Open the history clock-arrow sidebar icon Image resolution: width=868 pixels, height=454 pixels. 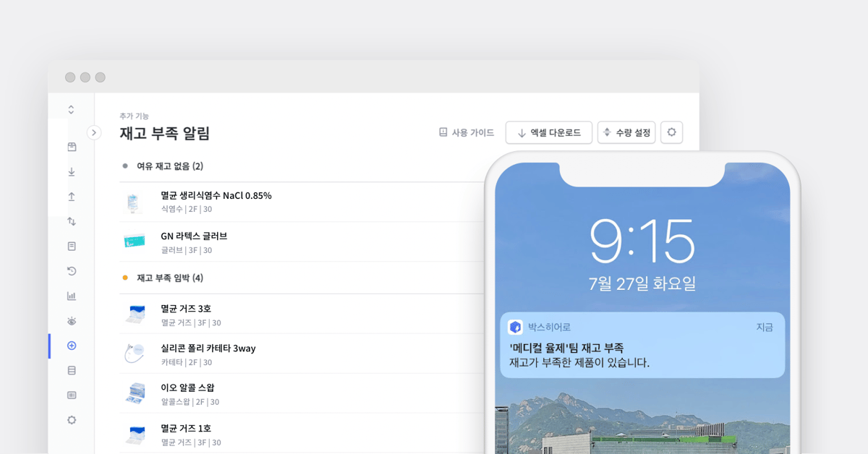click(x=72, y=271)
